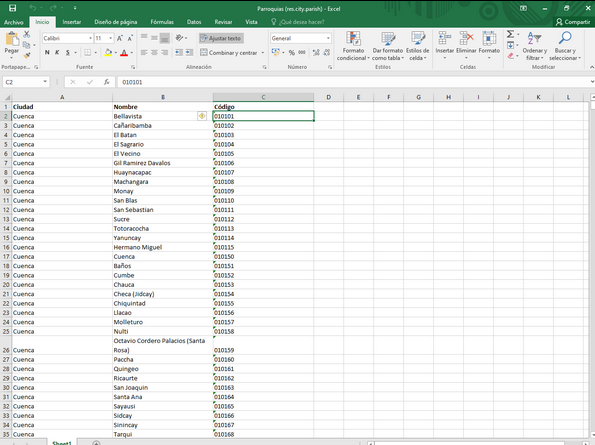Screen dimensions: 595x445
Task: Open the Calibri font name dropdown
Action: coord(90,38)
